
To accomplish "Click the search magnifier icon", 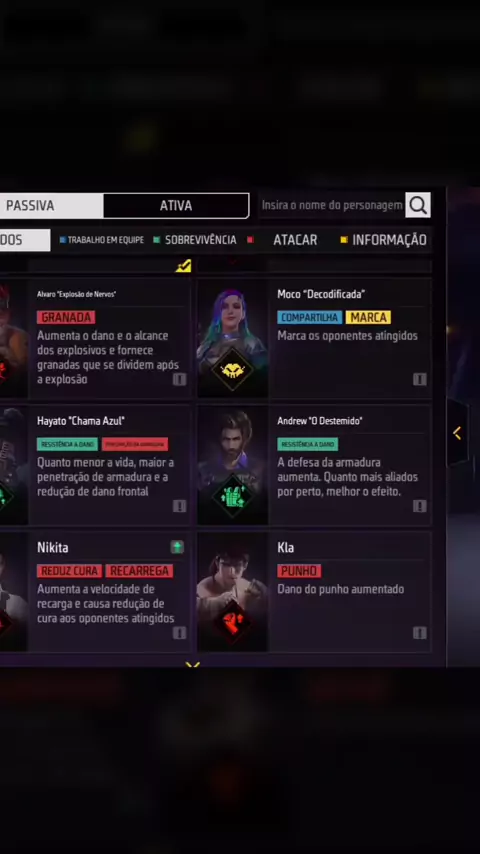I will click(x=418, y=205).
